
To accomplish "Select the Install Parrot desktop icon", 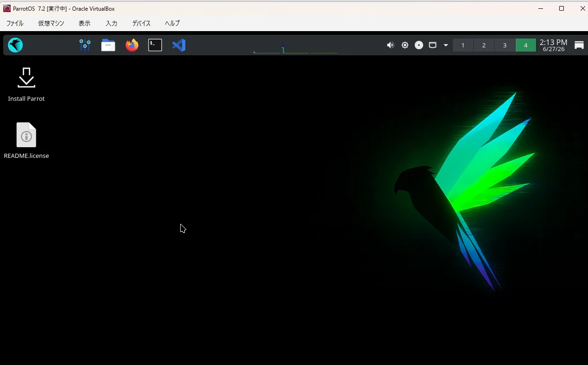I will [x=26, y=85].
